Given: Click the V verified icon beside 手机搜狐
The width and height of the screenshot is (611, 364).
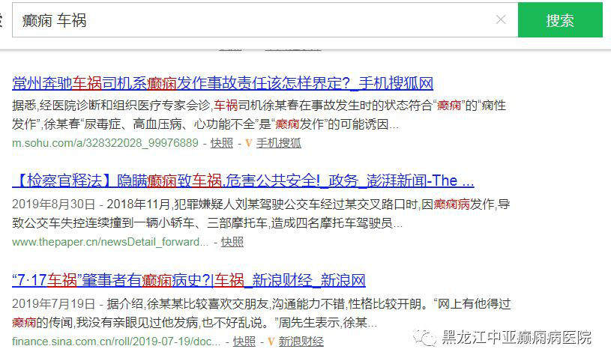Looking at the screenshot, I should pyautogui.click(x=249, y=143).
